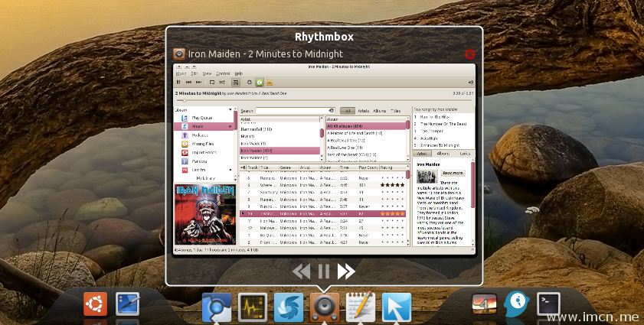Open the Control menu
Screen dimensions: 644x325
click(223, 73)
